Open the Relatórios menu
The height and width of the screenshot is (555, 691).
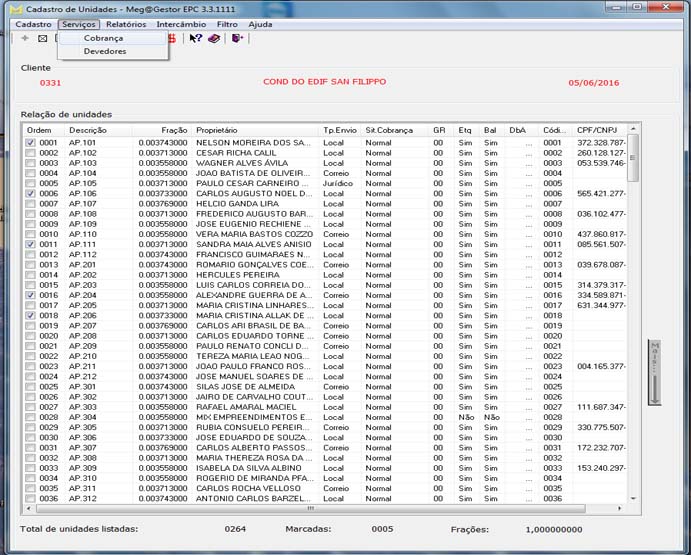click(125, 23)
